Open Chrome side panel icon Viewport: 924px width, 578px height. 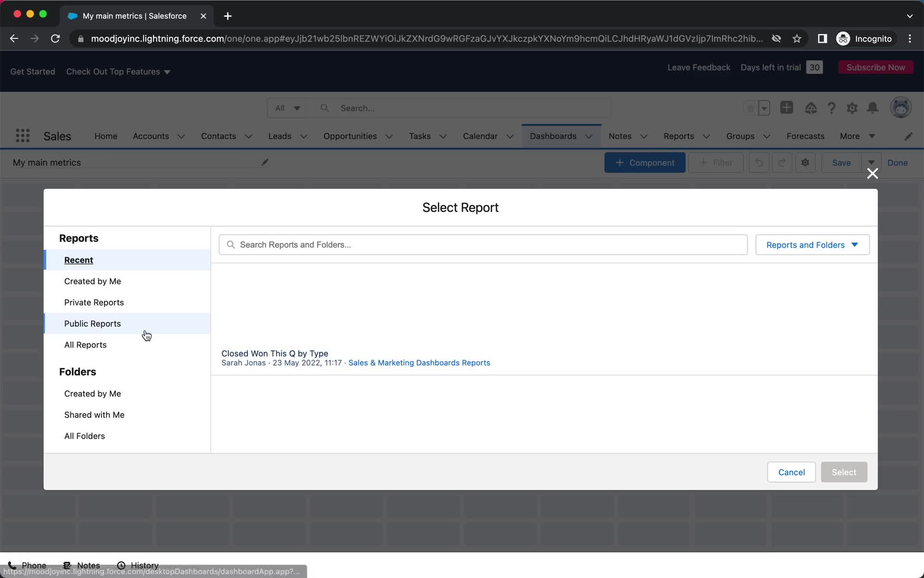[822, 39]
